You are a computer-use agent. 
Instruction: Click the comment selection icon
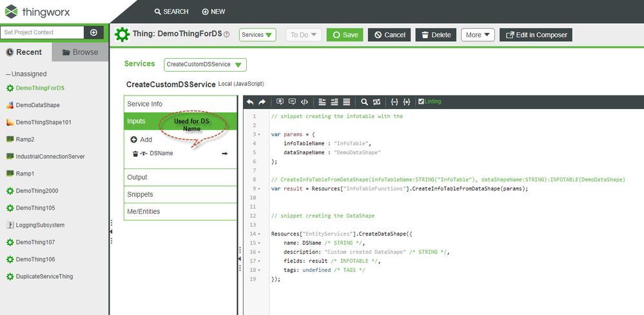click(x=280, y=102)
